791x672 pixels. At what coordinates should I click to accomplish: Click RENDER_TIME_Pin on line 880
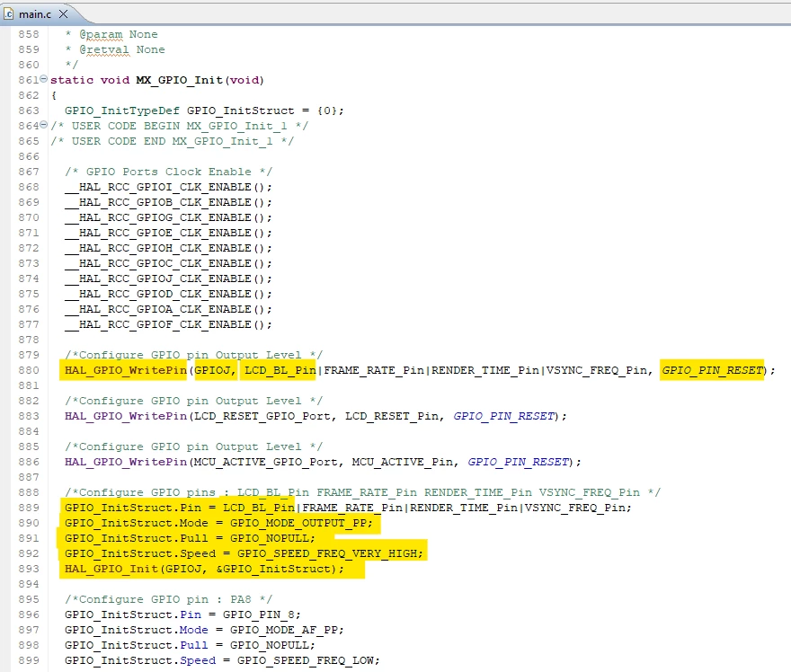click(x=485, y=370)
